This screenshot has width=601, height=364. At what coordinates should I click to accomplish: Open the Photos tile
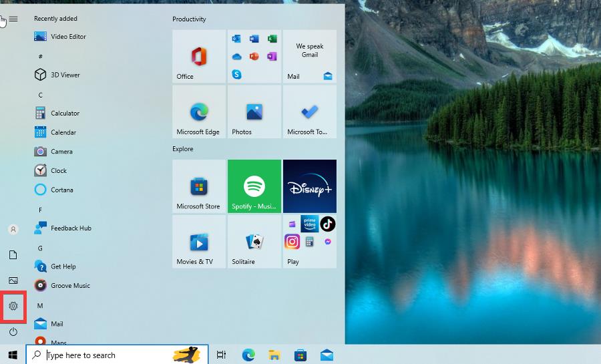tap(254, 112)
